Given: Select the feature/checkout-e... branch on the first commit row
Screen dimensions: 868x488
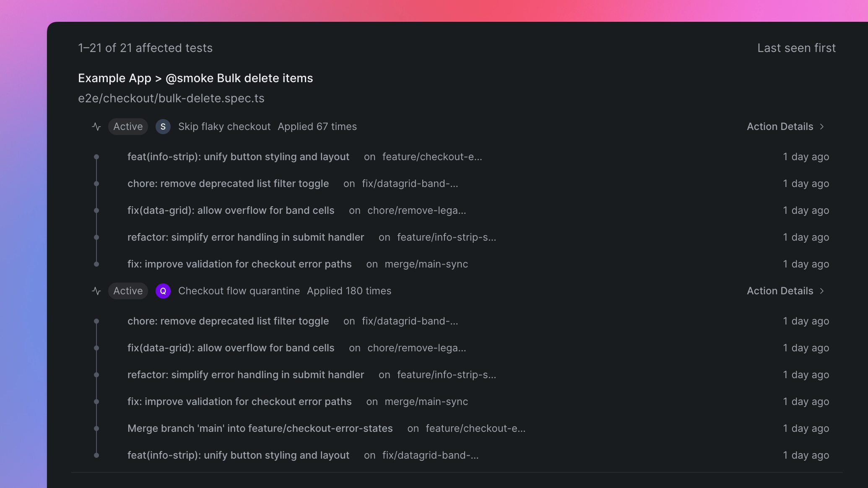Looking at the screenshot, I should pos(432,157).
